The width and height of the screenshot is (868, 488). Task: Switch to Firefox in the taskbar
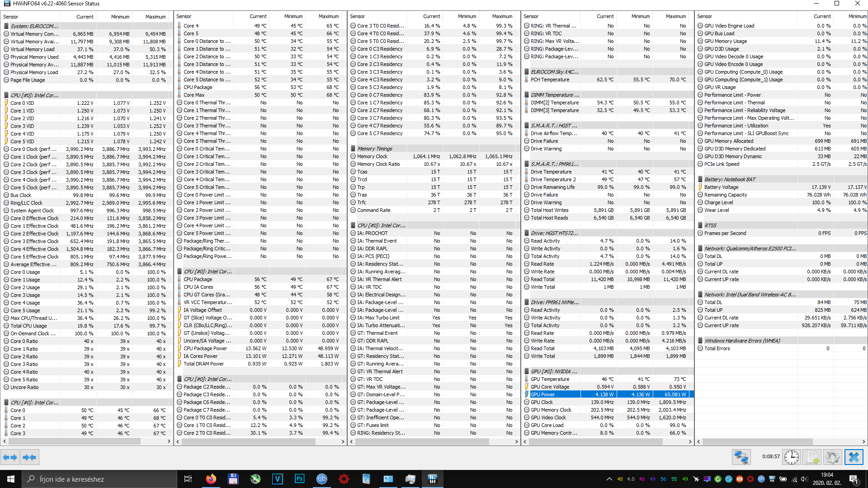pyautogui.click(x=211, y=479)
